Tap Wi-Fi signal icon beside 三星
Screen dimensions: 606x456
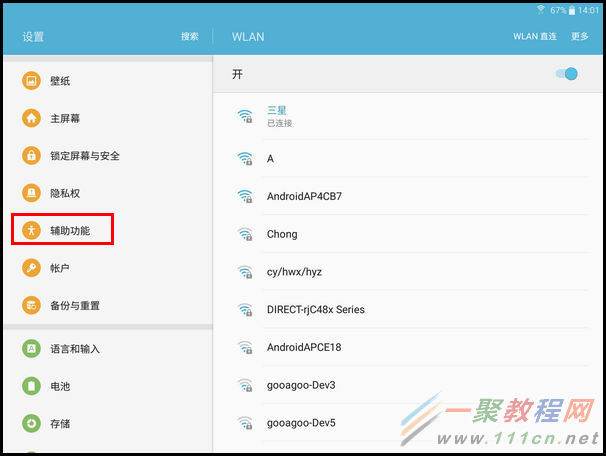245,116
